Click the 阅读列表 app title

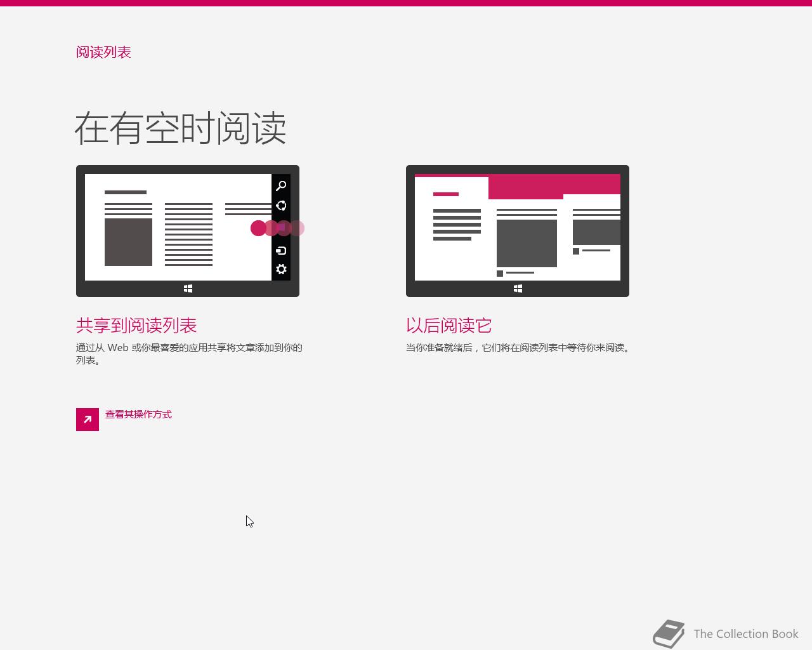[x=103, y=52]
